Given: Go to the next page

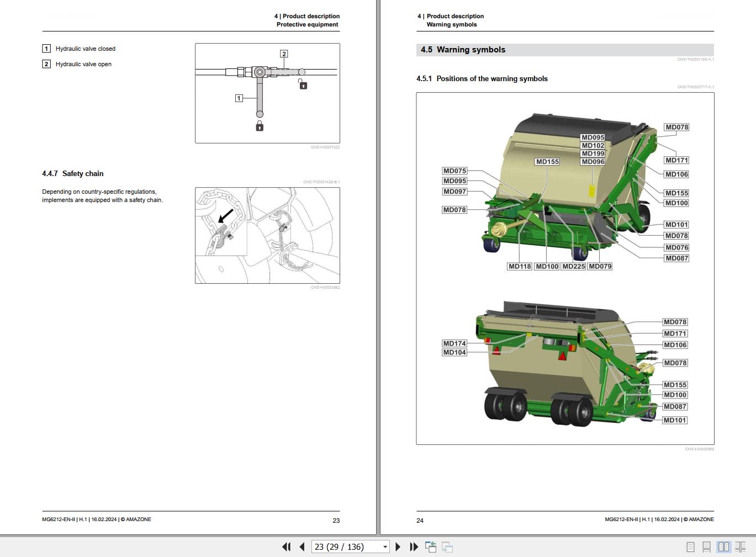Looking at the screenshot, I should tap(398, 547).
